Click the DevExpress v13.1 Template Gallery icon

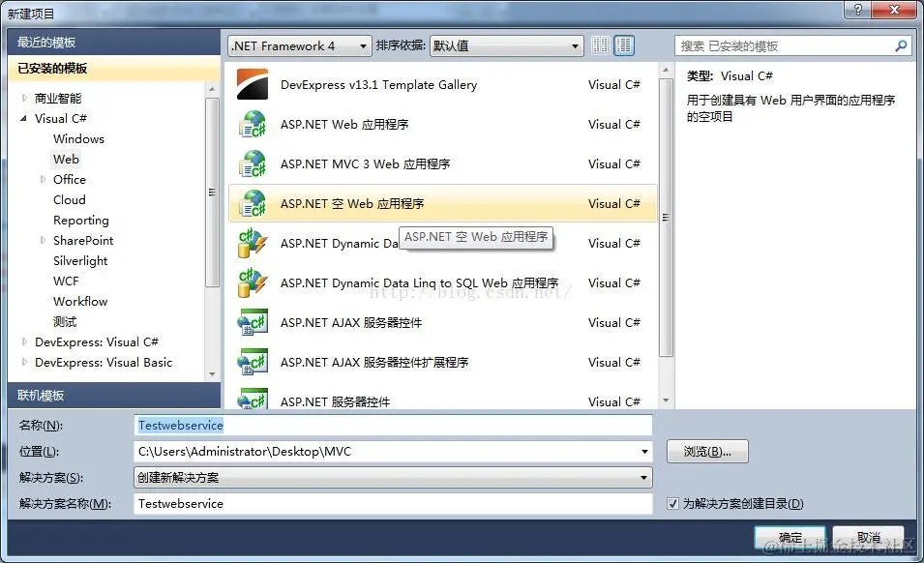[x=253, y=84]
